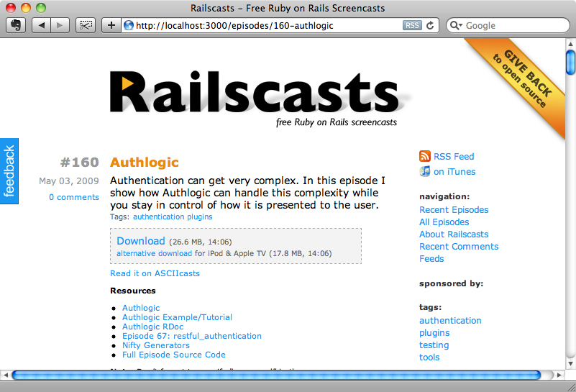This screenshot has height=392, width=576.
Task: Go to Feeds in navigation
Action: click(431, 259)
